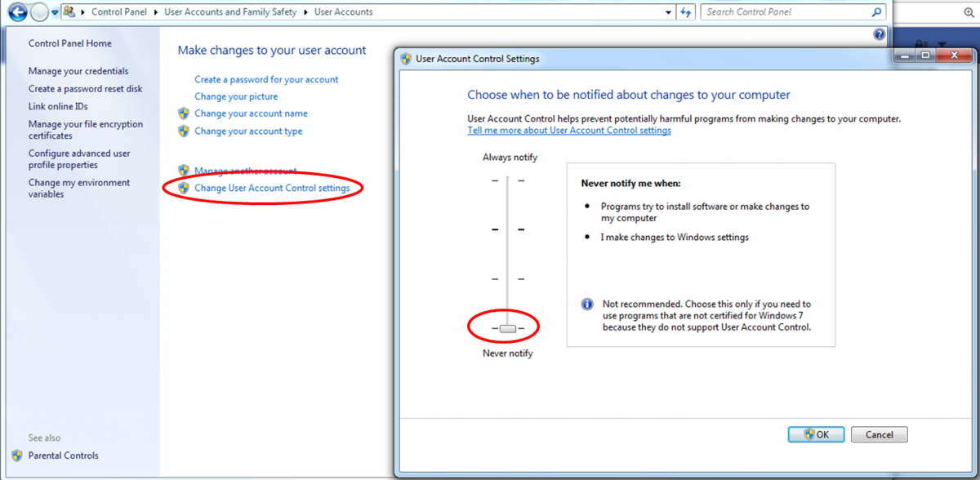Click the magnifier icon in the search box
This screenshot has width=980, height=480.
click(876, 12)
